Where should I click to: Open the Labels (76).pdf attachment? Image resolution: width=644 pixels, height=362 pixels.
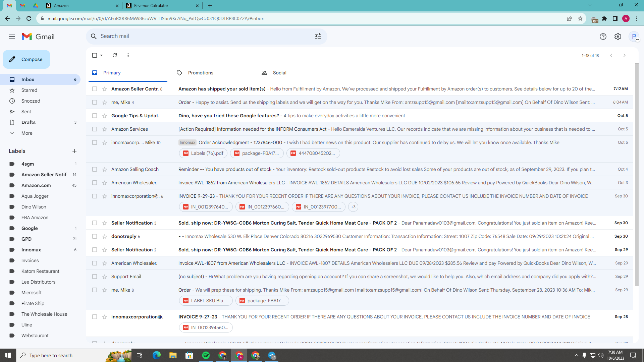pos(203,153)
